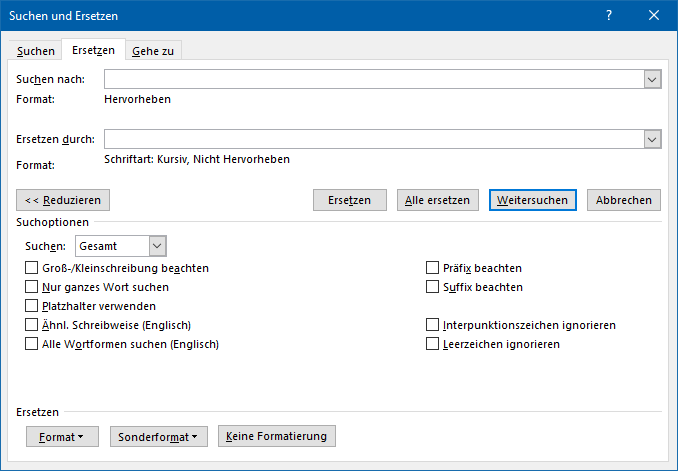Click into the Ersetzen durch input field
The image size is (678, 471).
pyautogui.click(x=374, y=139)
